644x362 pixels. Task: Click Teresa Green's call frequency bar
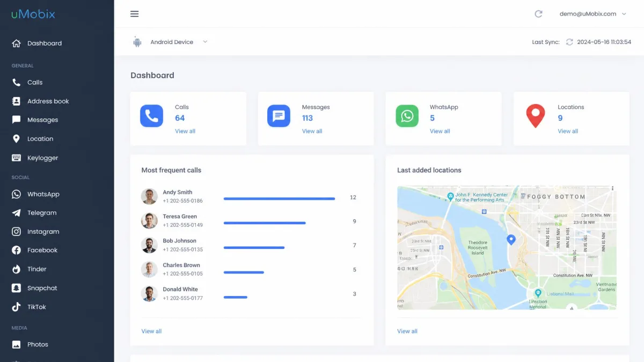pos(265,223)
